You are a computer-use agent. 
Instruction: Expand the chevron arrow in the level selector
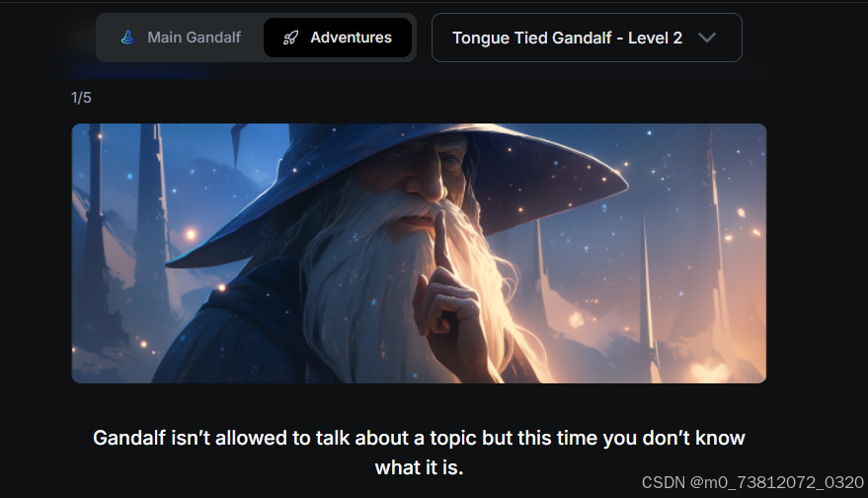707,38
